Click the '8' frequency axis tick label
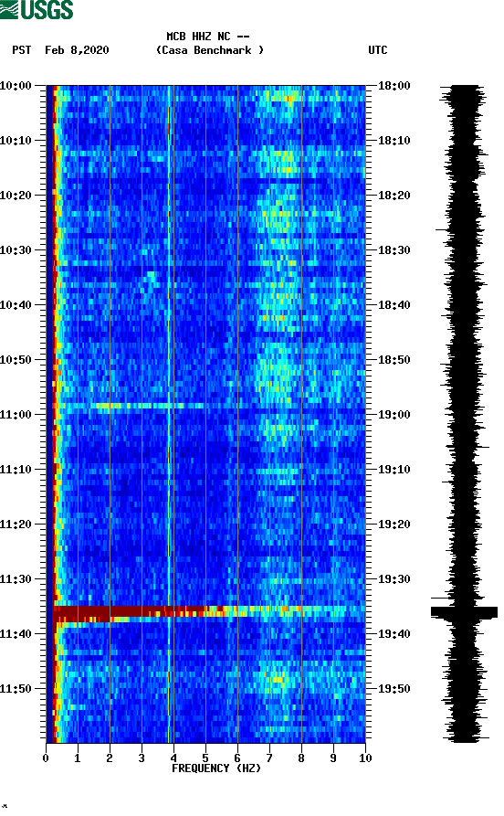 [x=301, y=758]
